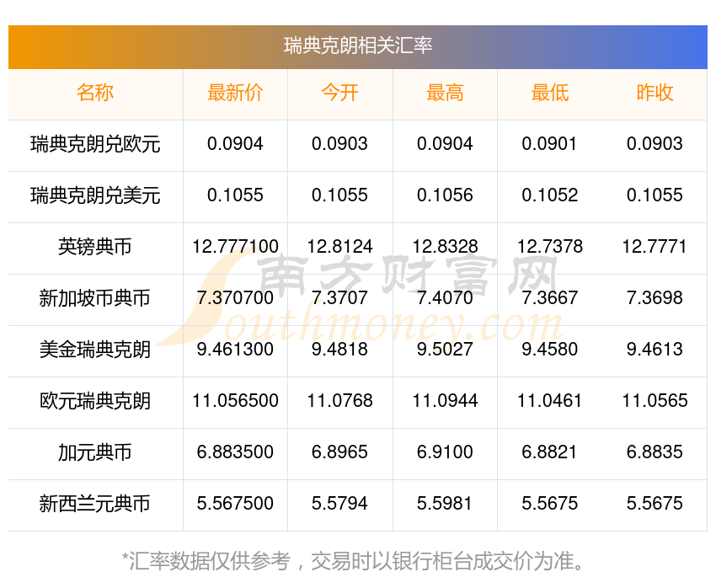Click the 9.5027 highest value cell
The height and width of the screenshot is (588, 716).
[445, 350]
